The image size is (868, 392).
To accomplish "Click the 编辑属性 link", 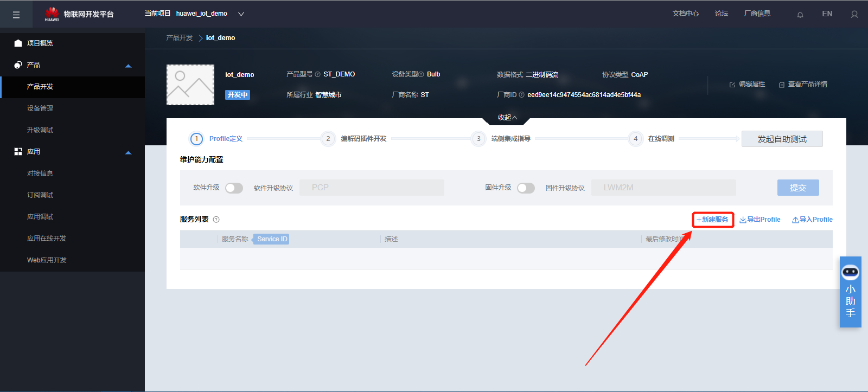I will coord(752,84).
